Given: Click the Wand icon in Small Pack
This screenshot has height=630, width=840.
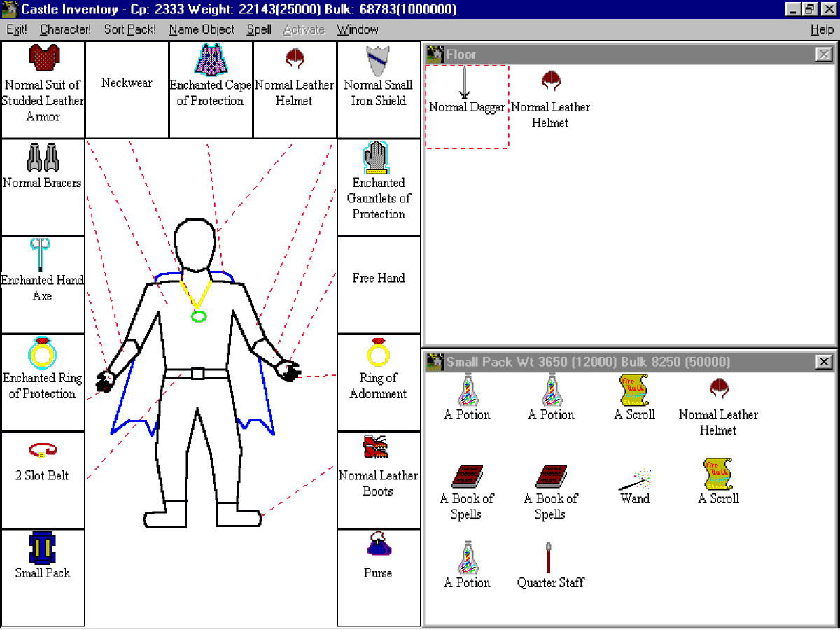Looking at the screenshot, I should [635, 480].
